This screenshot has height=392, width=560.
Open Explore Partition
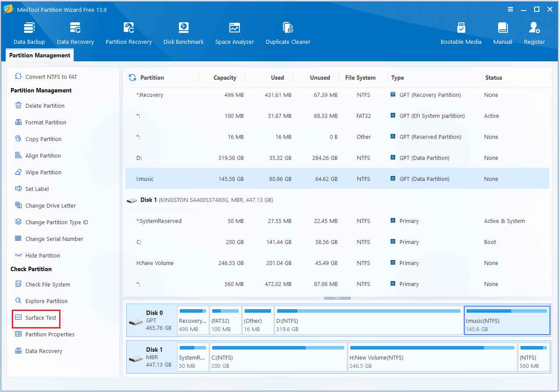coord(41,301)
